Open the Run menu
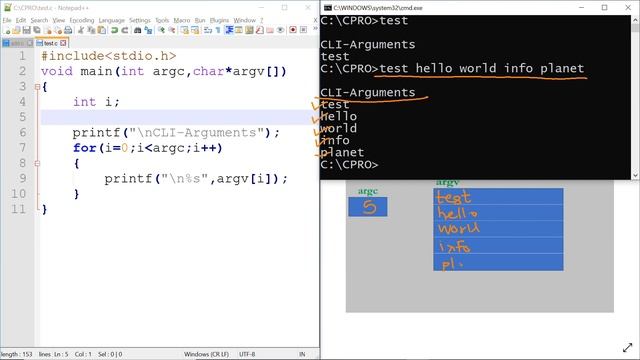Viewport: 640px width, 360px height. click(x=200, y=20)
